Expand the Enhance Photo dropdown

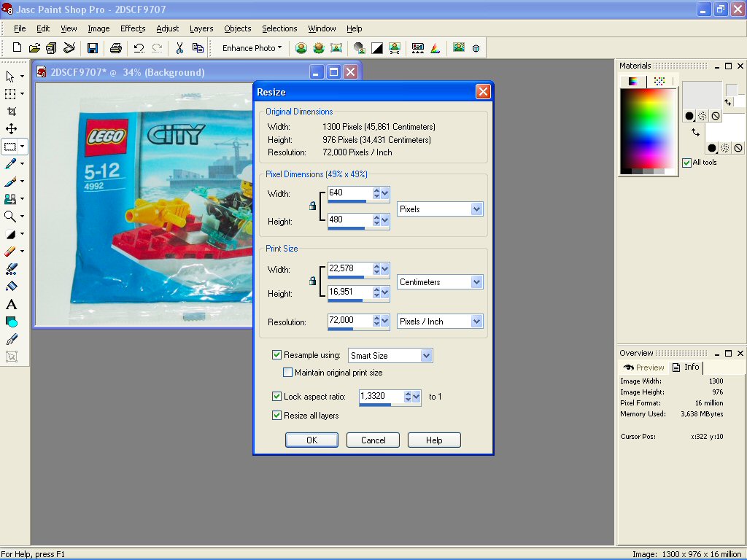(x=252, y=48)
